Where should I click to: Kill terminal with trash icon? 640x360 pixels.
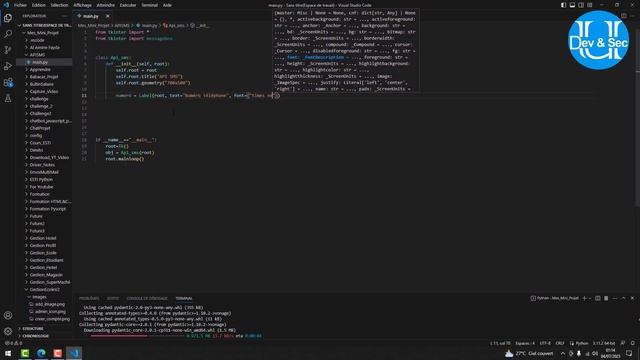tap(606, 298)
